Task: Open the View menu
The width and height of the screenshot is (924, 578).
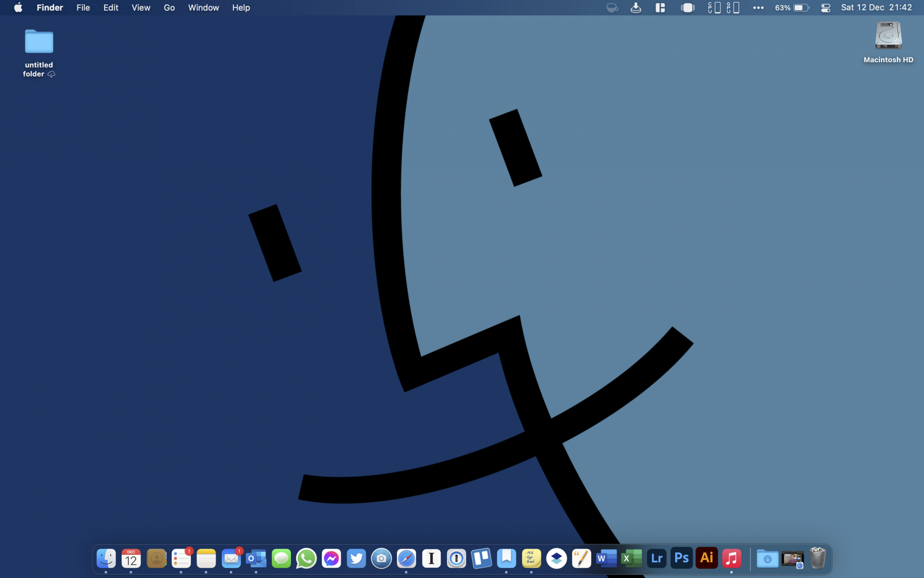Action: click(x=140, y=8)
